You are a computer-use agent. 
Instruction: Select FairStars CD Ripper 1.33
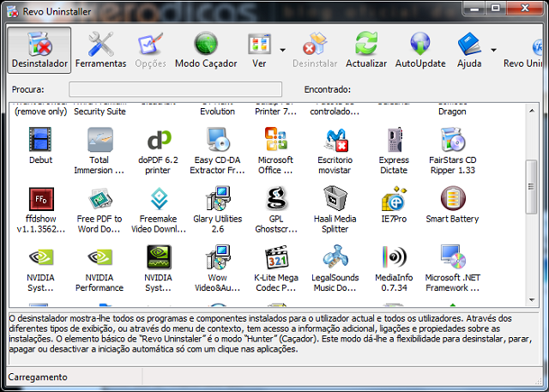coord(452,150)
